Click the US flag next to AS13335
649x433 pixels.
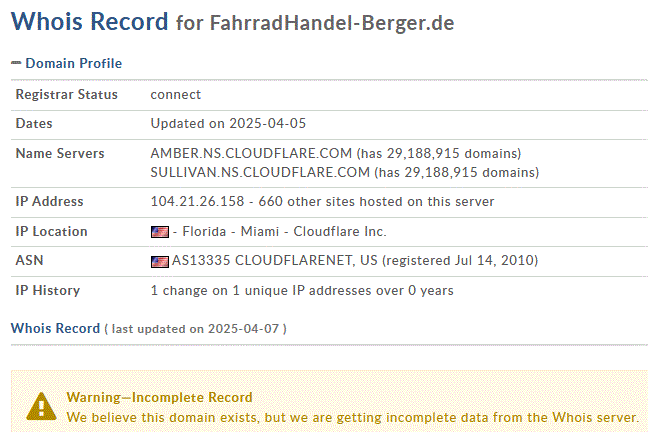tap(160, 262)
